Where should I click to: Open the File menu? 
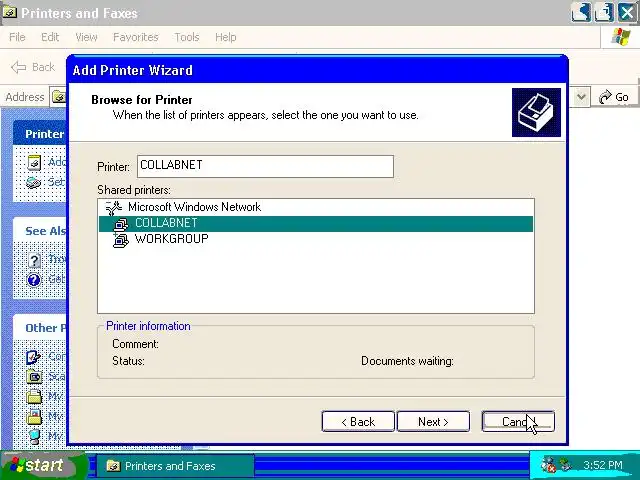click(17, 37)
